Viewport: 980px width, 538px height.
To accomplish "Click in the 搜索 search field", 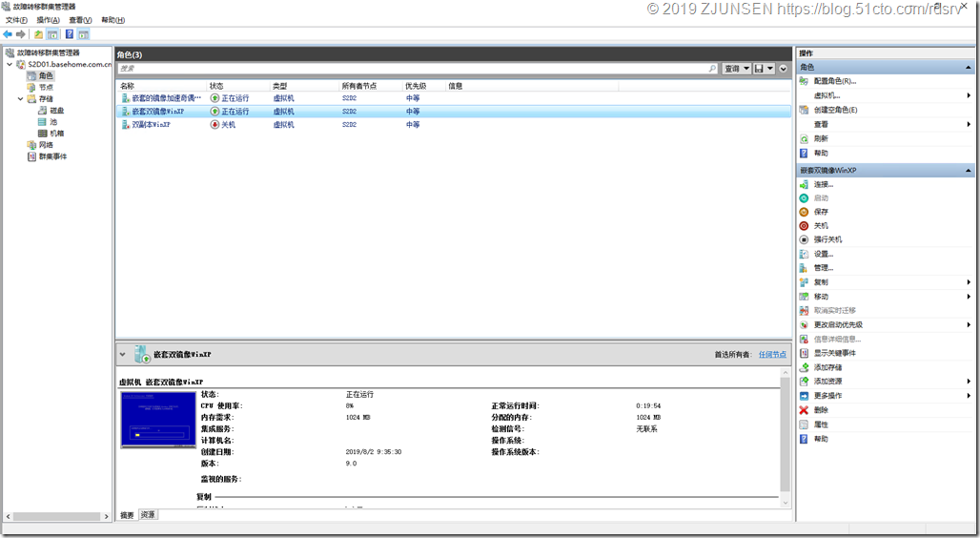I will (418, 68).
